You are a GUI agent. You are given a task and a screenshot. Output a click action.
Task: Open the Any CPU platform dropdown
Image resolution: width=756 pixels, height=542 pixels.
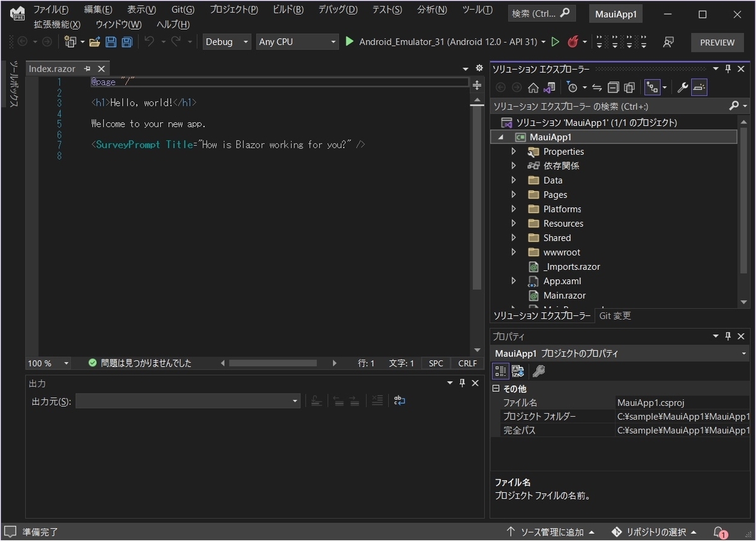point(297,42)
